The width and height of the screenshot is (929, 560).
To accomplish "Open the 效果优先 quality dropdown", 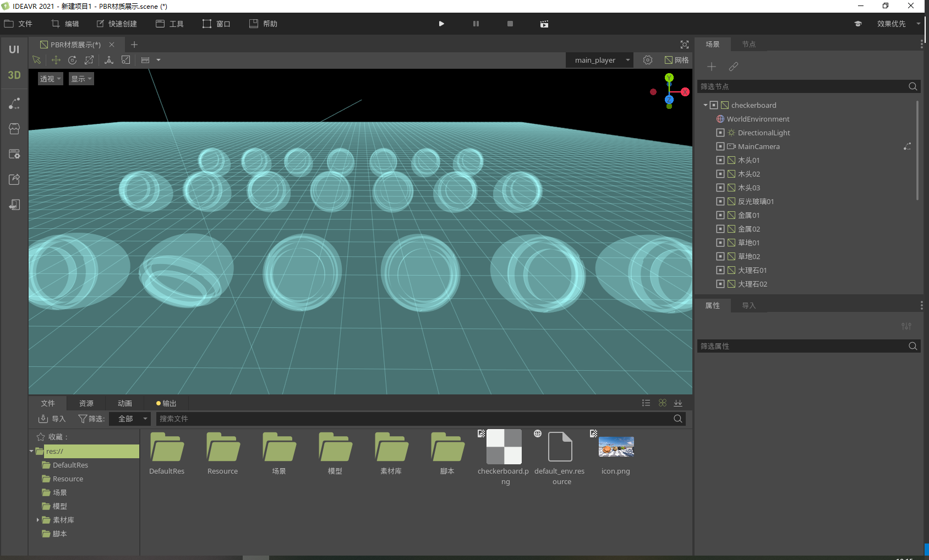I will click(898, 24).
